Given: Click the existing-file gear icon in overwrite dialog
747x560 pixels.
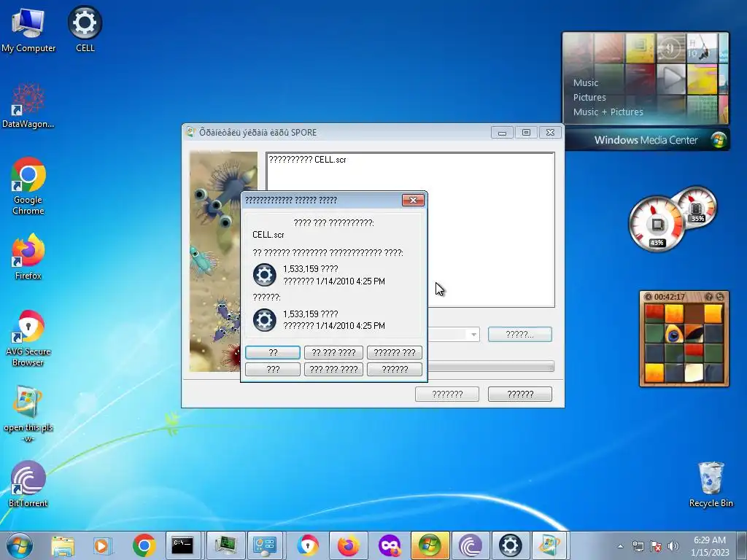Looking at the screenshot, I should tap(264, 275).
